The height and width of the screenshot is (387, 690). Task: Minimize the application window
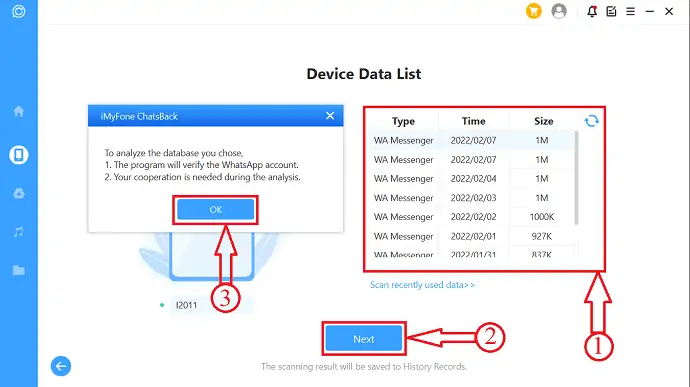coord(650,11)
